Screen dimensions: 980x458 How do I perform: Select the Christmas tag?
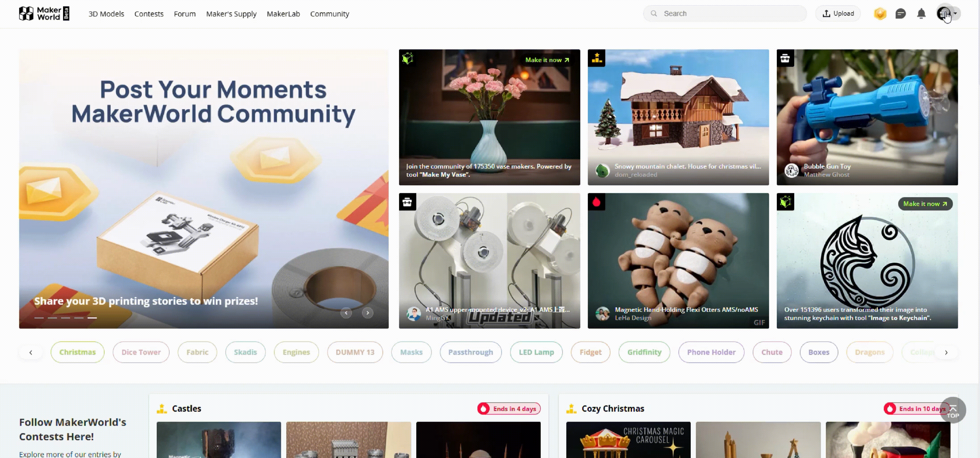click(x=78, y=352)
